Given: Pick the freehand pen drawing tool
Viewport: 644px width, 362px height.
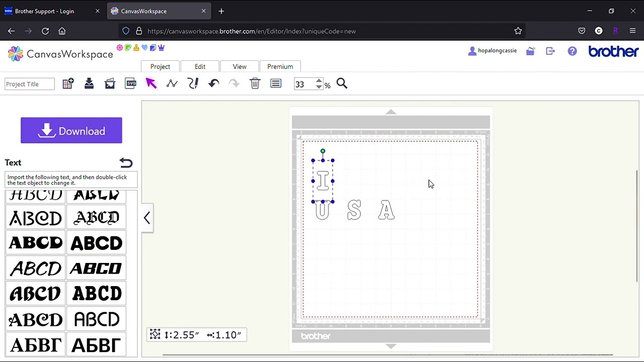Looking at the screenshot, I should coord(193,83).
